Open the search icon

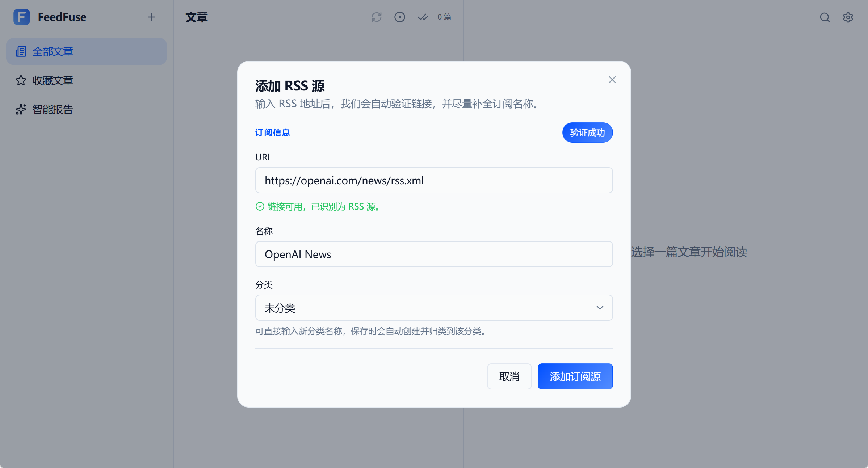click(x=825, y=17)
